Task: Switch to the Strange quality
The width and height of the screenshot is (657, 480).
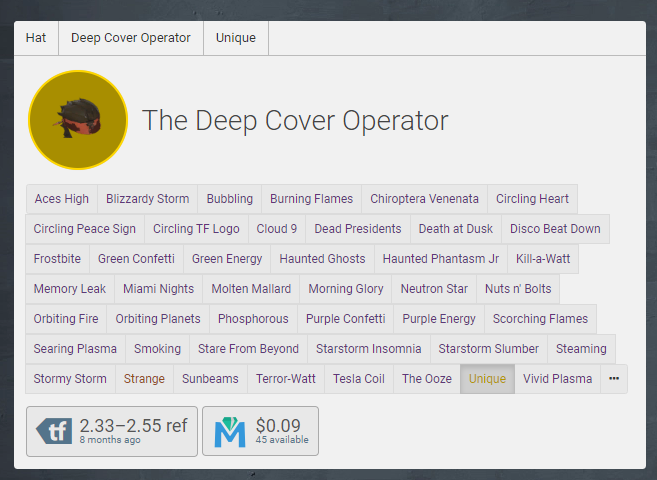Action: point(144,379)
